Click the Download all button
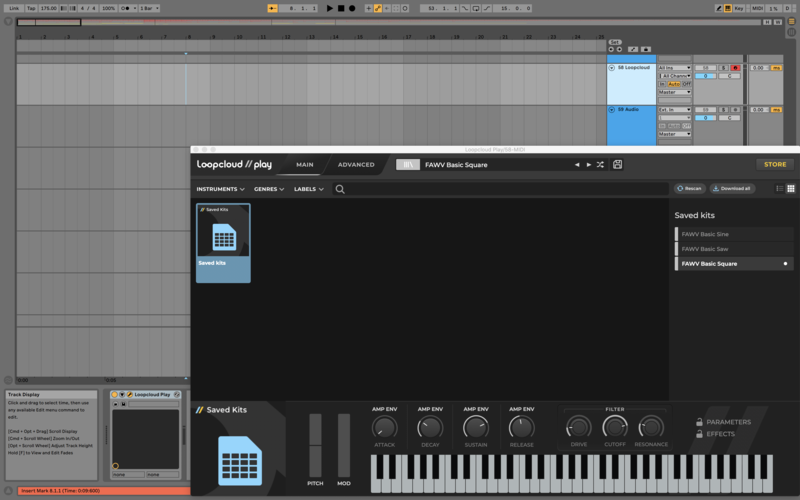The height and width of the screenshot is (500, 800). pyautogui.click(x=732, y=188)
